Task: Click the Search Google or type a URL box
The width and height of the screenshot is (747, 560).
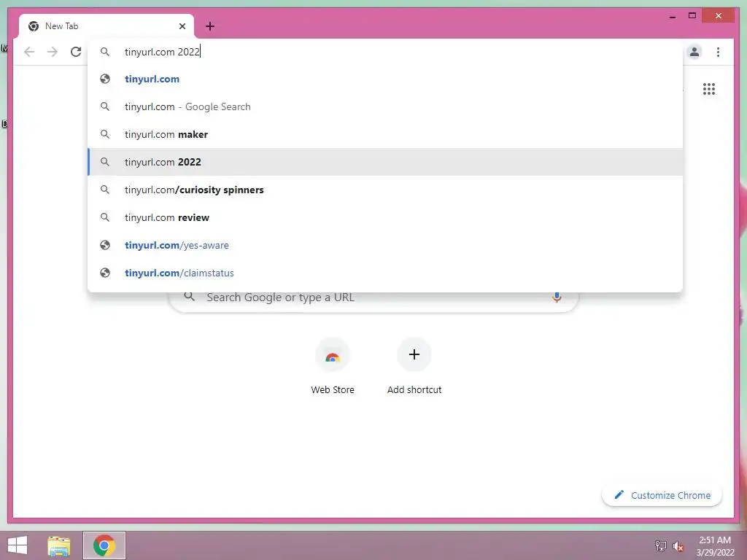Action: click(373, 302)
